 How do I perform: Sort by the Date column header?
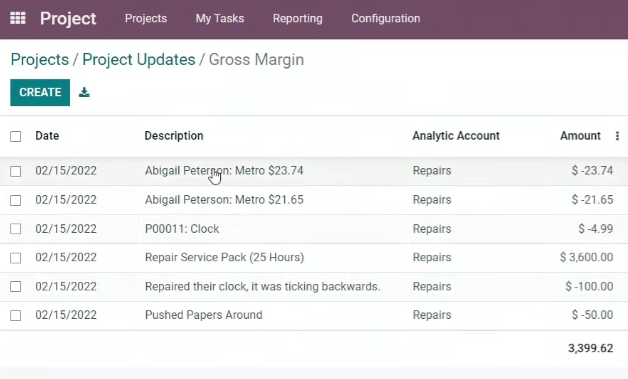click(47, 136)
